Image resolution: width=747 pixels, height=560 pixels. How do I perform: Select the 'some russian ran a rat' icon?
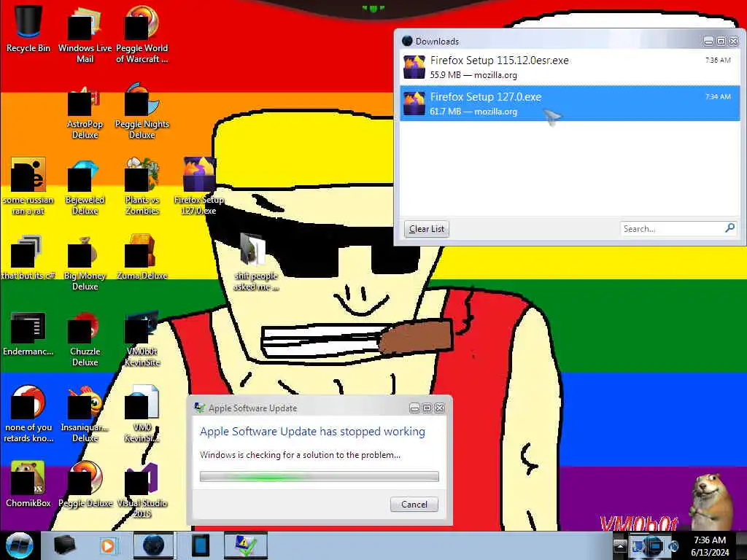28,187
